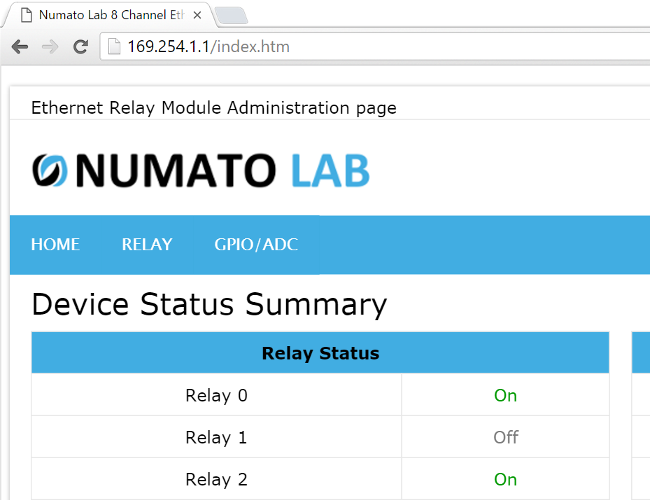Select the Relay Status table header

coord(320,353)
